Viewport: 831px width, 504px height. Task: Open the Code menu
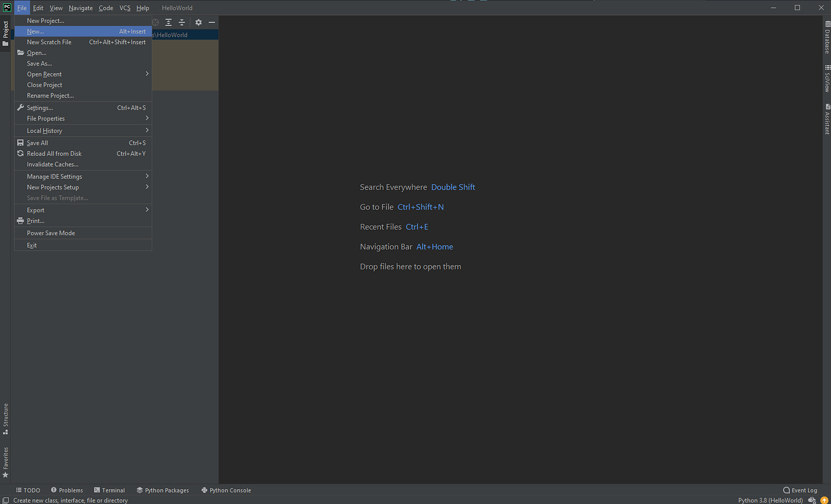coord(106,8)
